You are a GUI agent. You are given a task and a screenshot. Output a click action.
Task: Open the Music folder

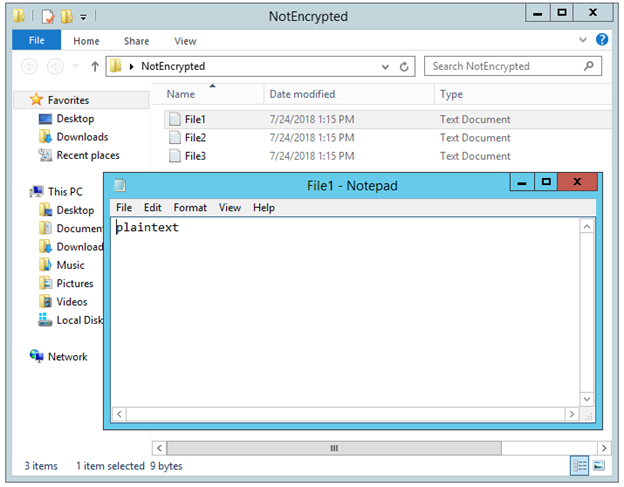coord(70,265)
